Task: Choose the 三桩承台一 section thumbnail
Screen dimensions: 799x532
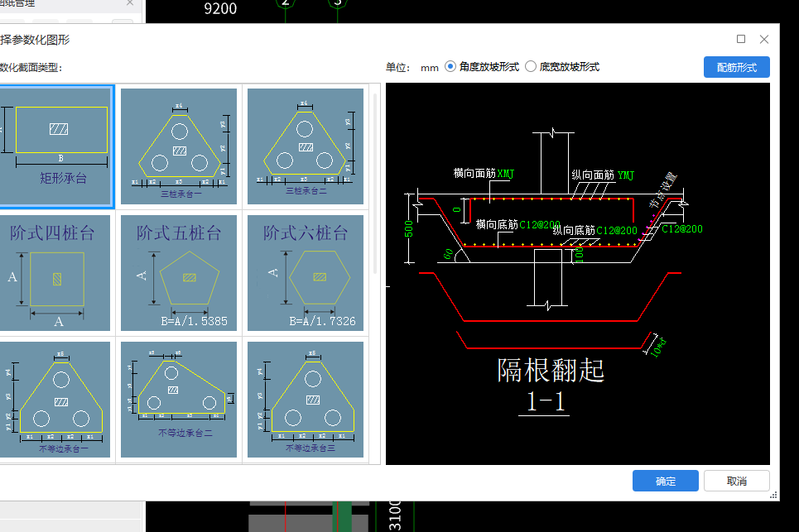Action: point(179,146)
